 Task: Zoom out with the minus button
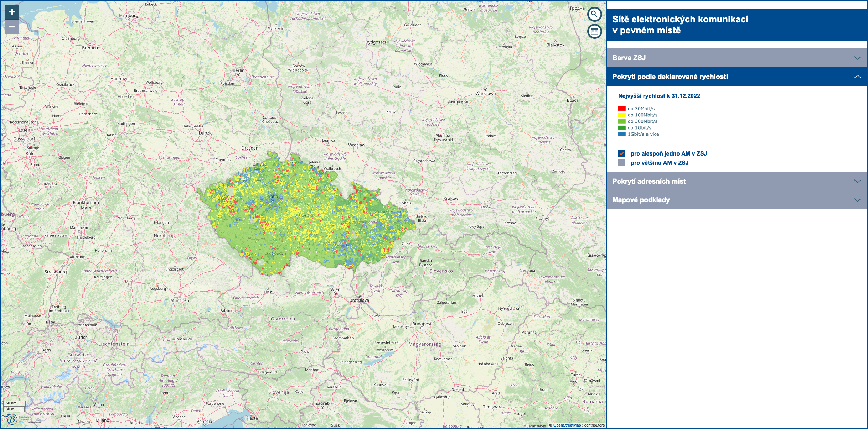tap(12, 27)
